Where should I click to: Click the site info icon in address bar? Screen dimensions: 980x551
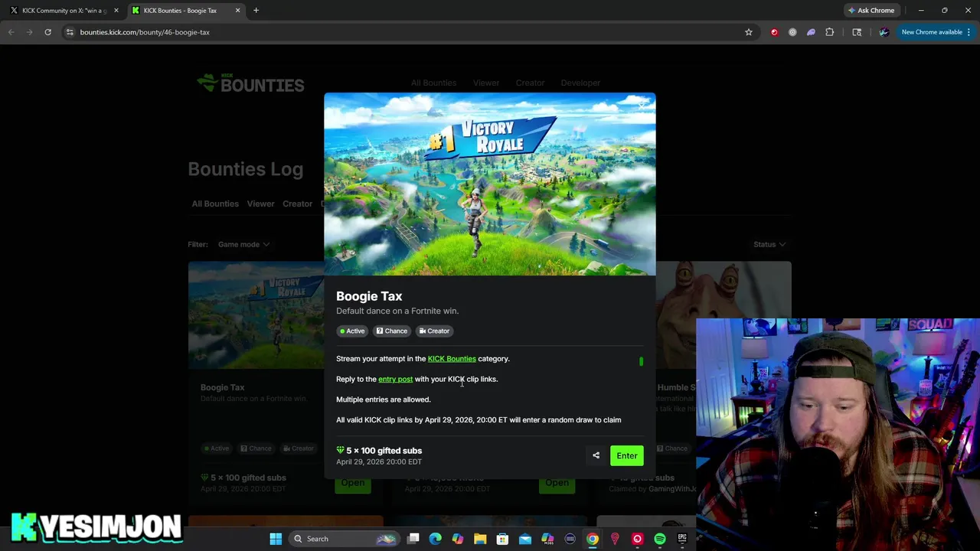click(70, 32)
